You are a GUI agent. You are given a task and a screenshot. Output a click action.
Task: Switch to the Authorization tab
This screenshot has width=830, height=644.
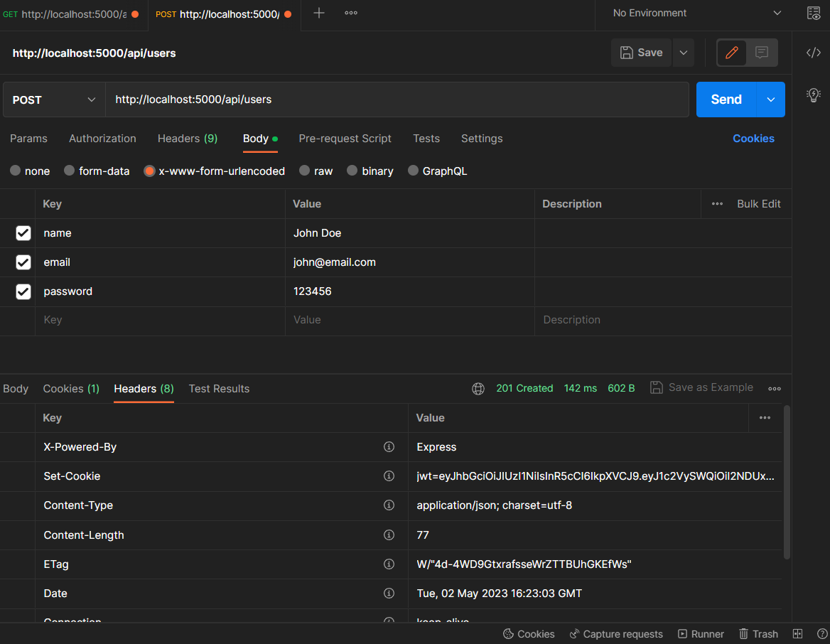coord(102,139)
